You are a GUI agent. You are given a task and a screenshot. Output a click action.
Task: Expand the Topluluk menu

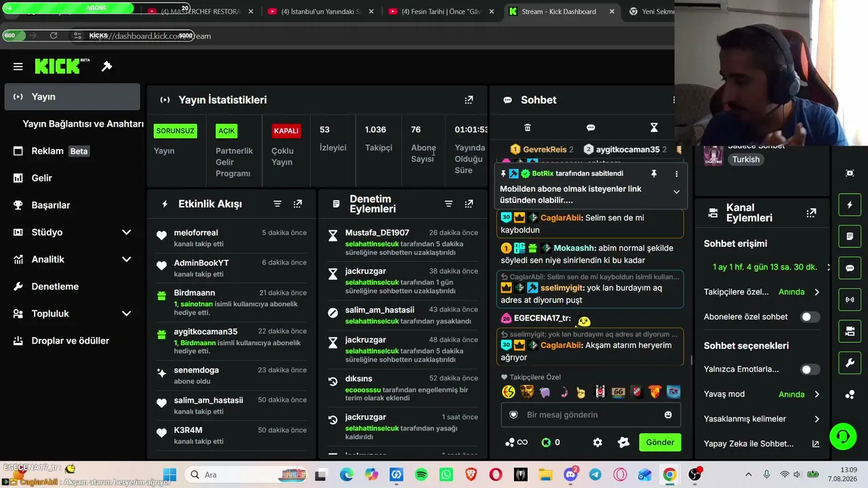[x=126, y=314]
